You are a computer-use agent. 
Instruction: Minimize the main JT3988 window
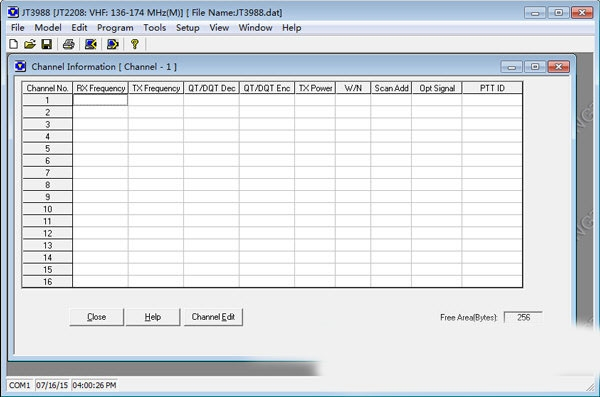(x=535, y=13)
